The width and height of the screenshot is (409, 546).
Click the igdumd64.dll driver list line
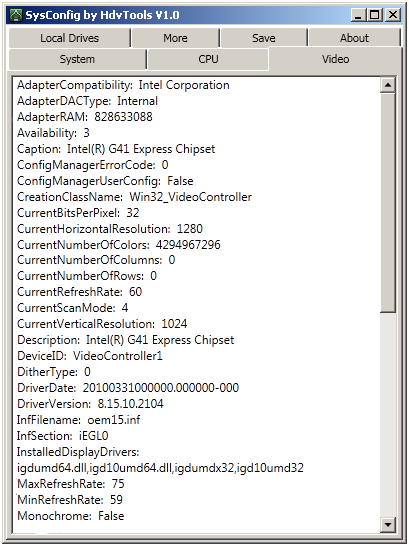[x=160, y=468]
